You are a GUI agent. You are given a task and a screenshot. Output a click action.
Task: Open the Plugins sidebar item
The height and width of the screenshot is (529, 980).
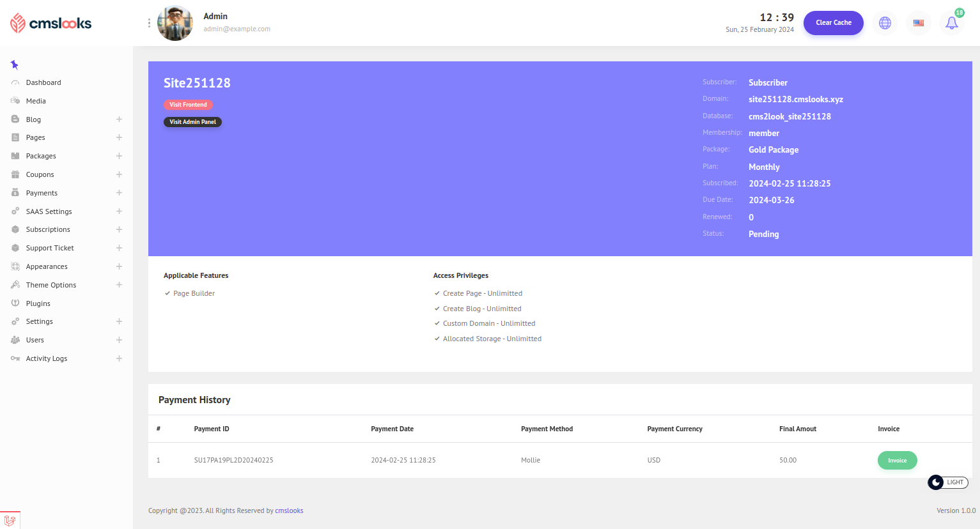point(38,303)
